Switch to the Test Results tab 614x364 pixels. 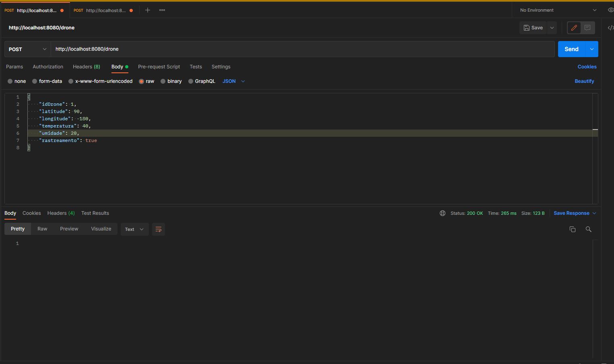(x=95, y=213)
